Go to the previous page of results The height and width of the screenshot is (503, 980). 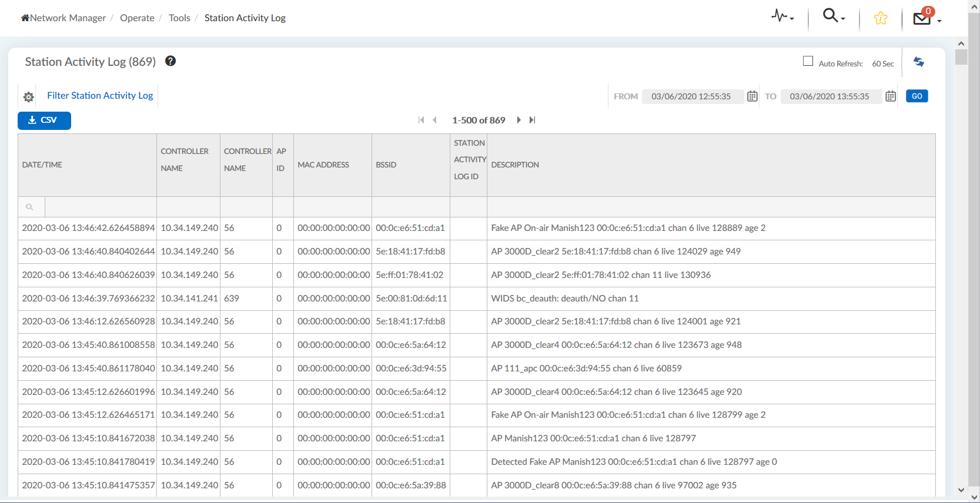click(434, 120)
